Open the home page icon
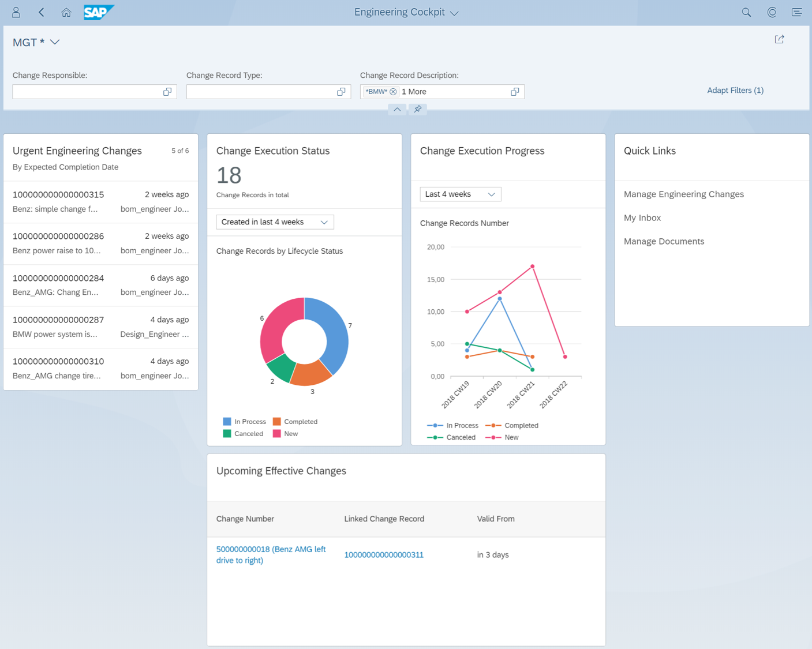 pos(66,12)
